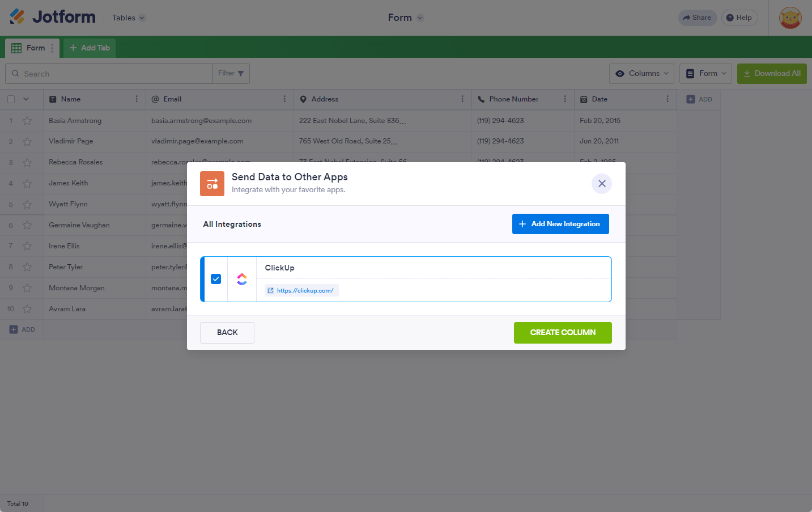The height and width of the screenshot is (512, 812).
Task: Click Add Tab
Action: tap(90, 48)
